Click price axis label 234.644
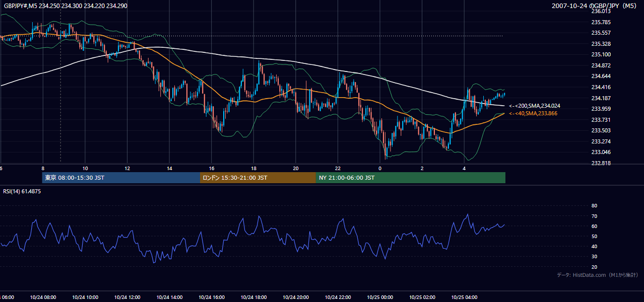The height and width of the screenshot is (302, 644). pyautogui.click(x=601, y=76)
